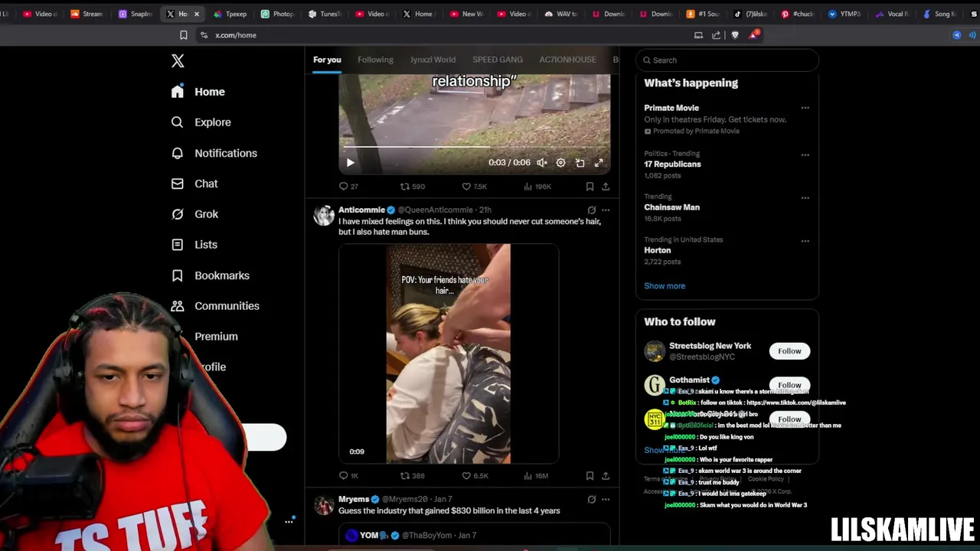Screen dimensions: 980x551
Task: Open Explore from the sidebar
Action: pyautogui.click(x=201, y=122)
